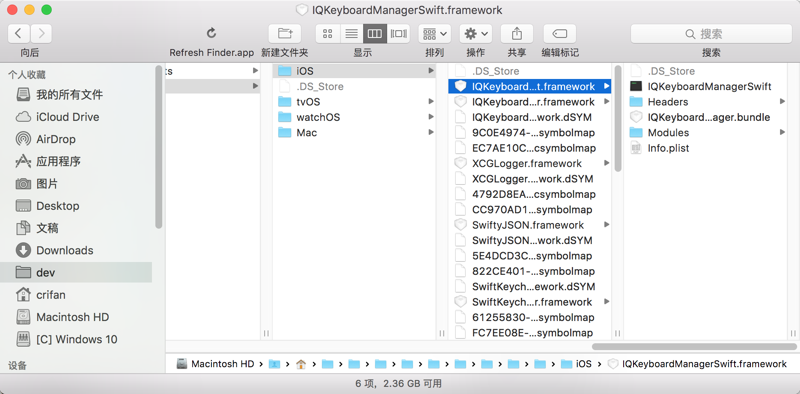Click IQKeyboardManagerSwift.framework in path bar

[x=698, y=364]
